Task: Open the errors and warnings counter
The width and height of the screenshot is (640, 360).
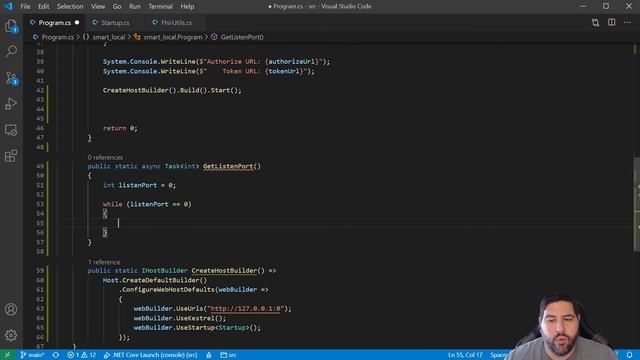Action: (x=82, y=355)
